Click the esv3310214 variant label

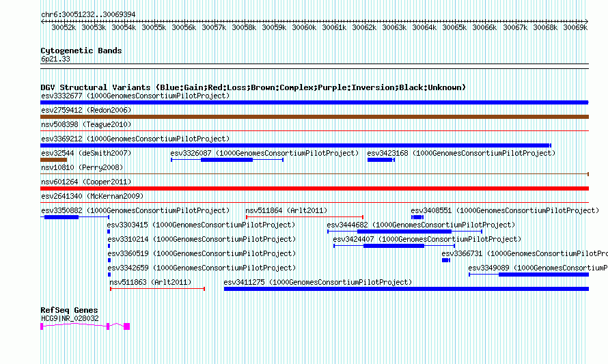(x=202, y=239)
